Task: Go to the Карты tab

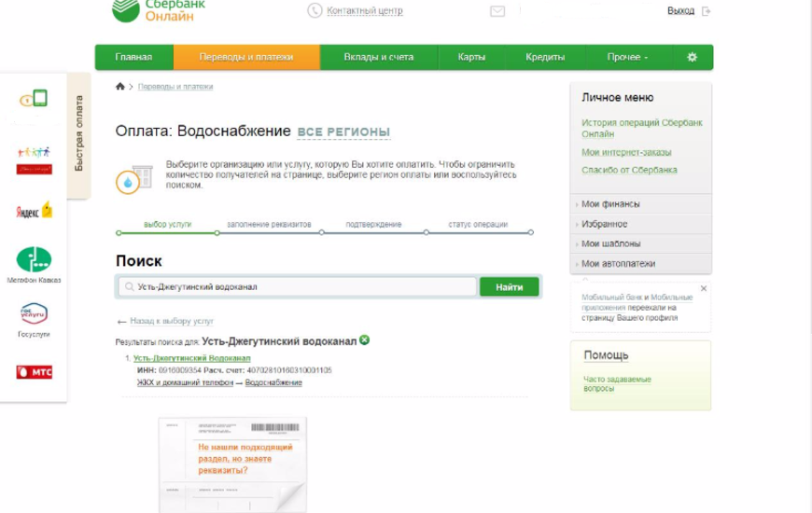Action: click(471, 57)
